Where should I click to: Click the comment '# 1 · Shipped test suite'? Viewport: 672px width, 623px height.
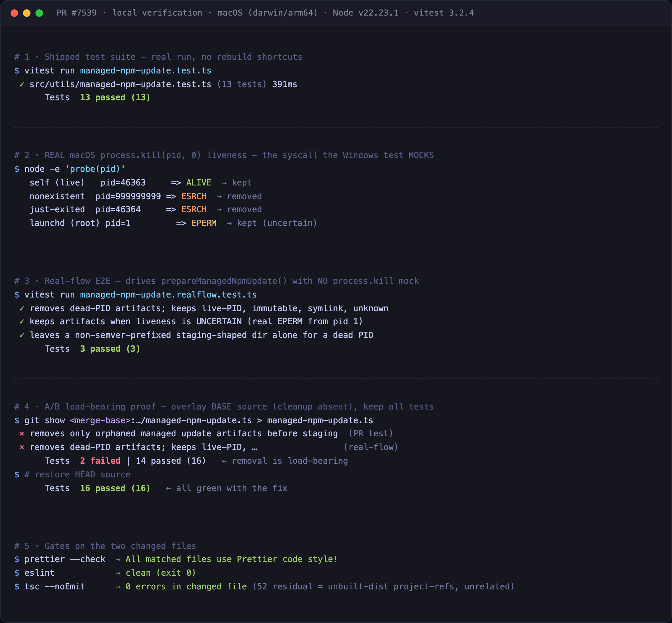coord(158,57)
